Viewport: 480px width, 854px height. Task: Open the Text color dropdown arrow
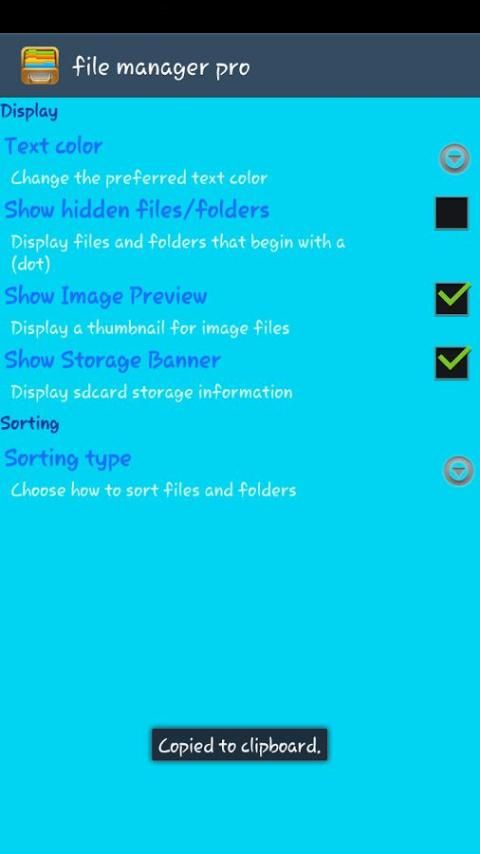coord(454,158)
